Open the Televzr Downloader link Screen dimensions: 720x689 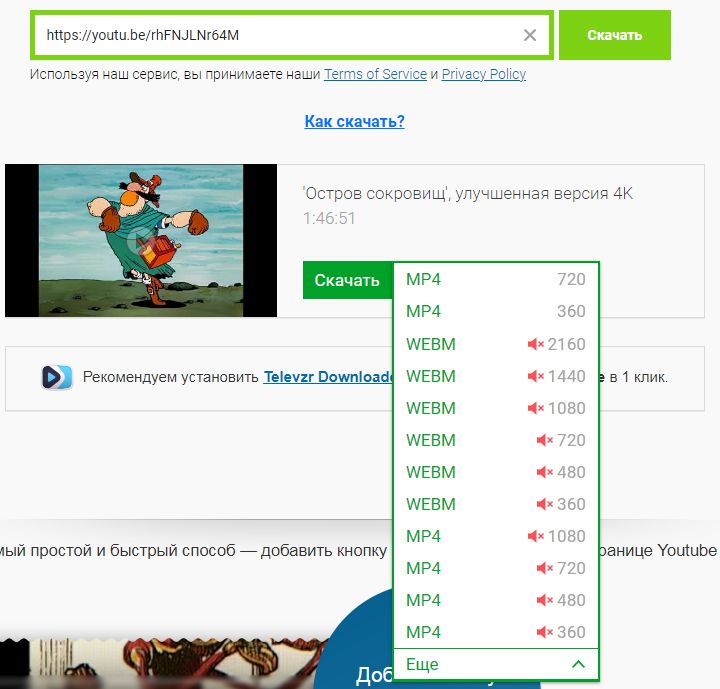click(x=328, y=377)
